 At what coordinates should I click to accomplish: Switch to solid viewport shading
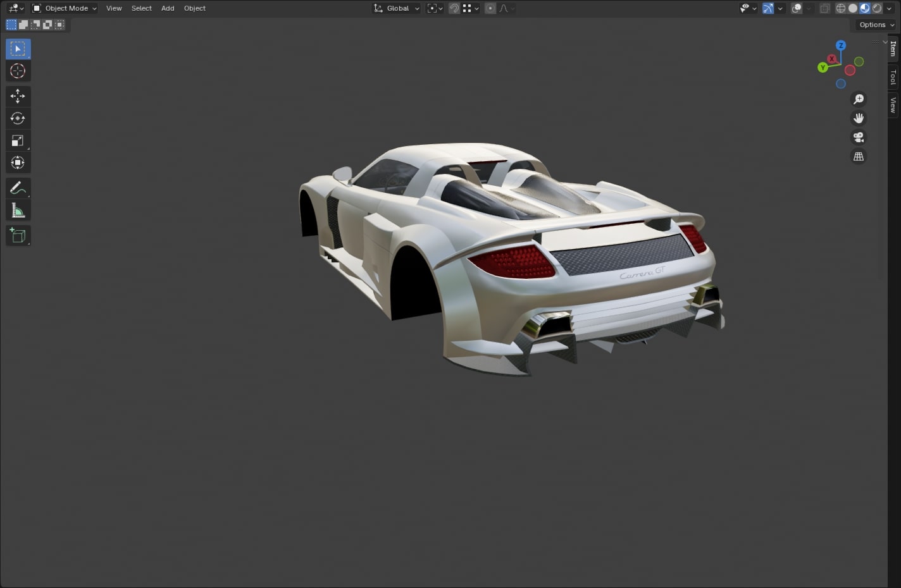(x=853, y=8)
